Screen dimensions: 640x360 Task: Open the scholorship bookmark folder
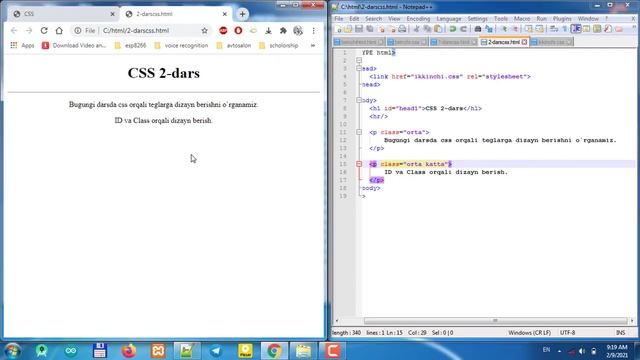279,45
